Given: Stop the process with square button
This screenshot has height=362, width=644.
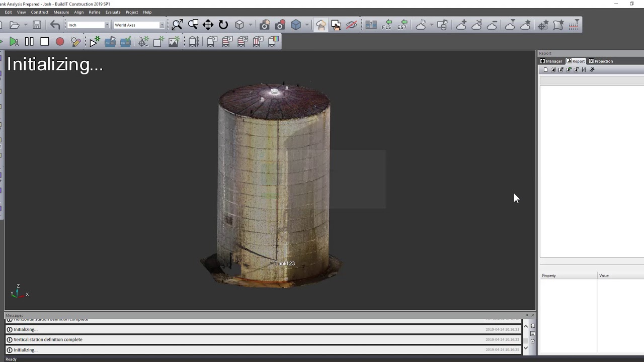Looking at the screenshot, I should (44, 42).
